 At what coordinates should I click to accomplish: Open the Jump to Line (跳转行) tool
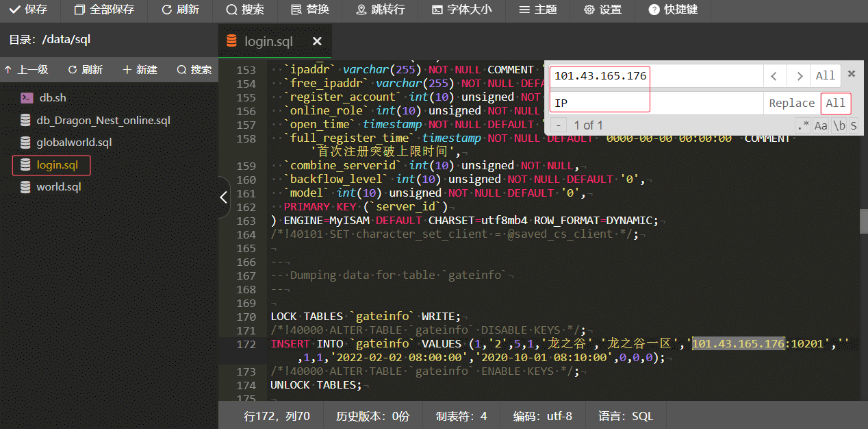click(x=380, y=10)
